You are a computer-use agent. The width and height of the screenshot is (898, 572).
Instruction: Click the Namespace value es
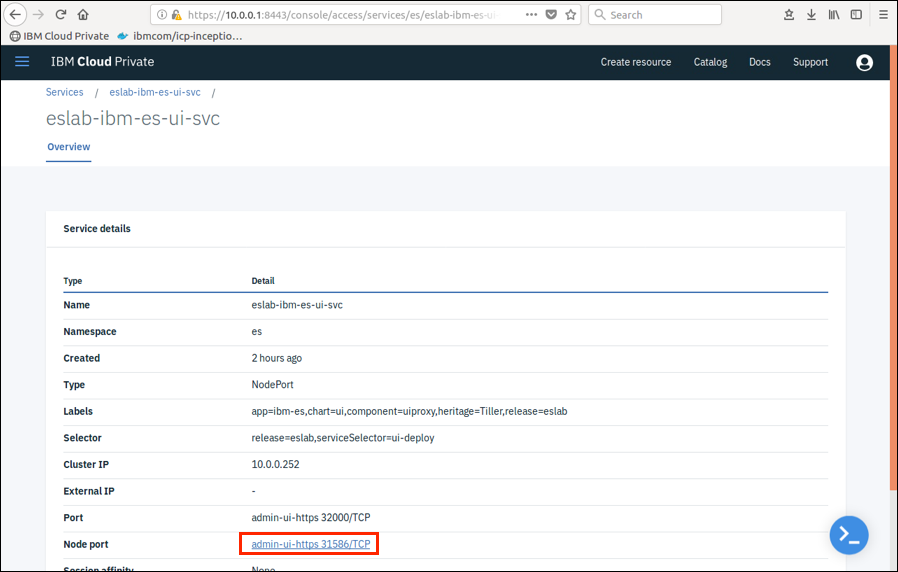click(x=257, y=332)
